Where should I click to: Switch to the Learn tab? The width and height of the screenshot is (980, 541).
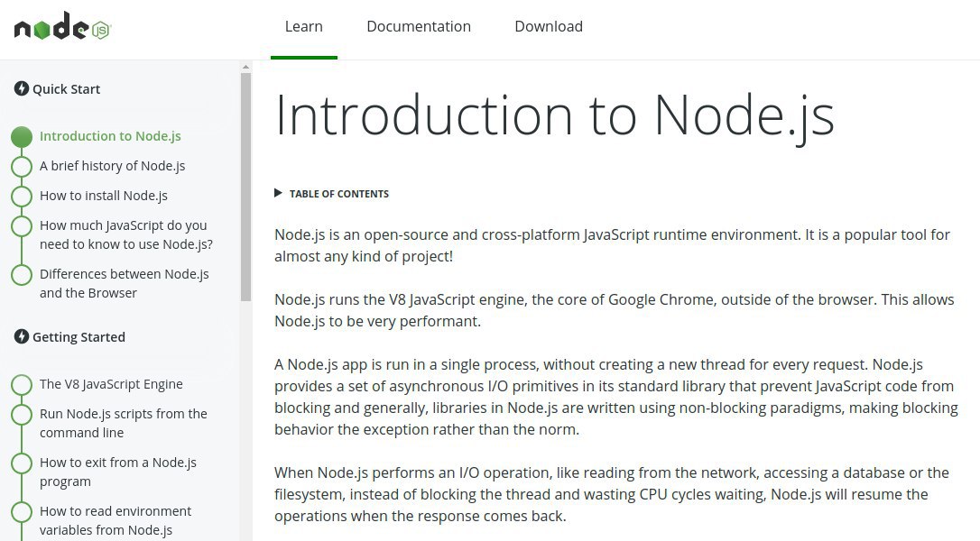(303, 27)
